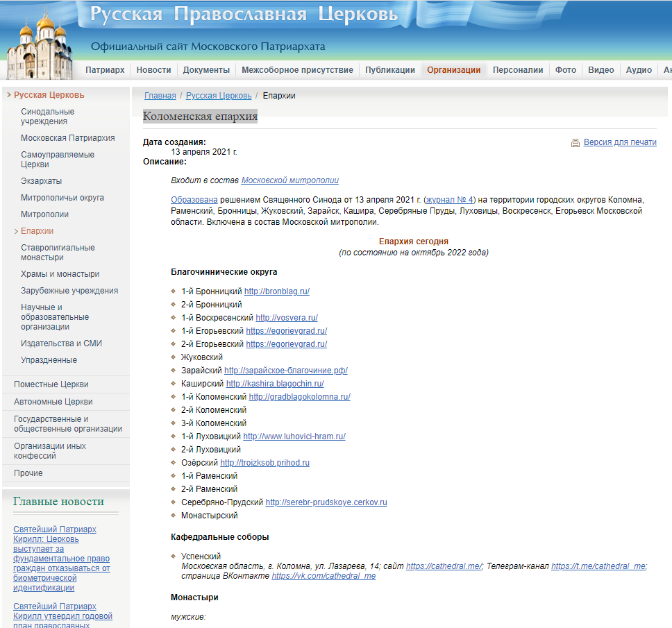Open Самоуправляемые Церкви sidebar entry

(x=58, y=160)
